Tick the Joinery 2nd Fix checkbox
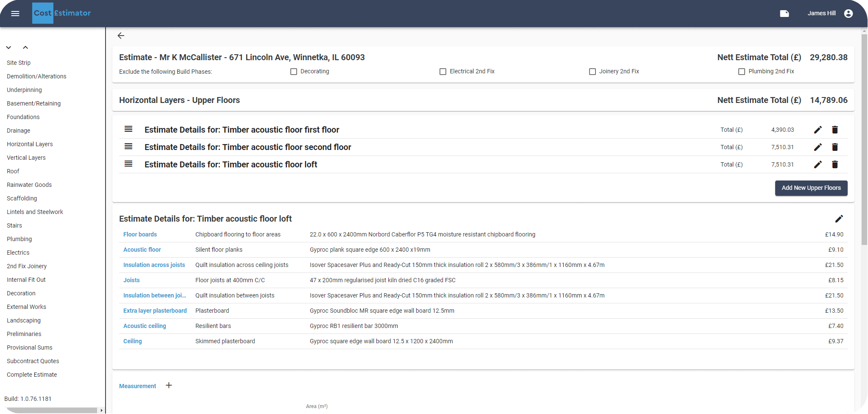The image size is (868, 414). pos(593,72)
